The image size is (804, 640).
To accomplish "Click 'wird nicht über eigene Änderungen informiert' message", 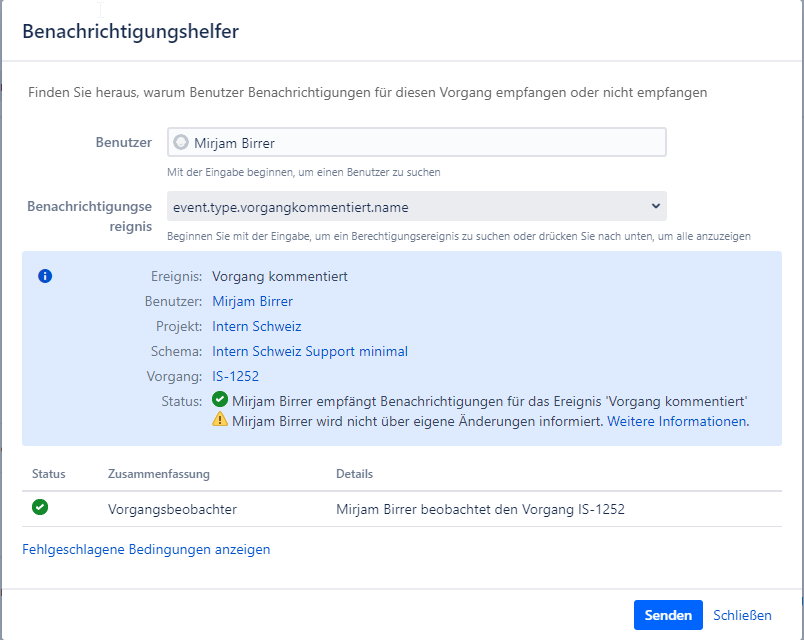I will coord(417,422).
